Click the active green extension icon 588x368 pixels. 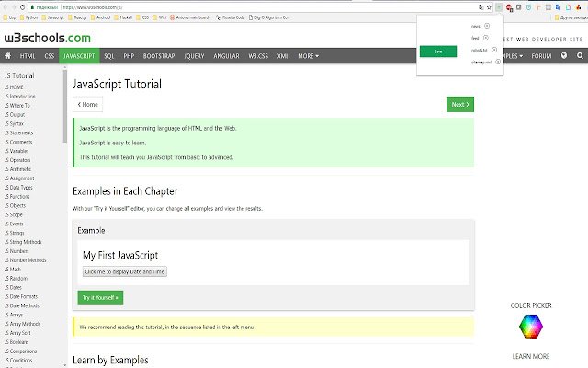499,7
